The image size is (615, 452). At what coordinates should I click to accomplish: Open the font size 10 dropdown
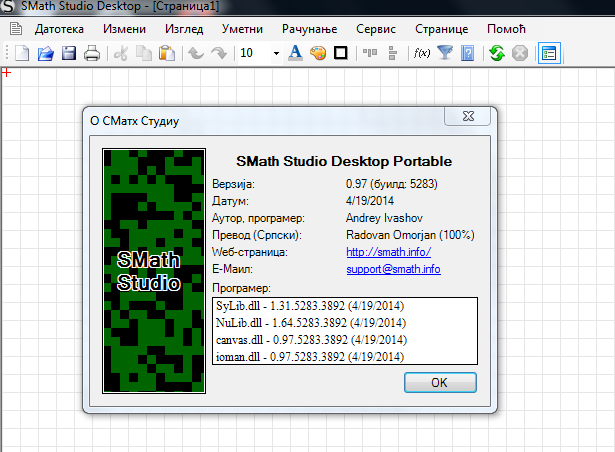point(276,53)
